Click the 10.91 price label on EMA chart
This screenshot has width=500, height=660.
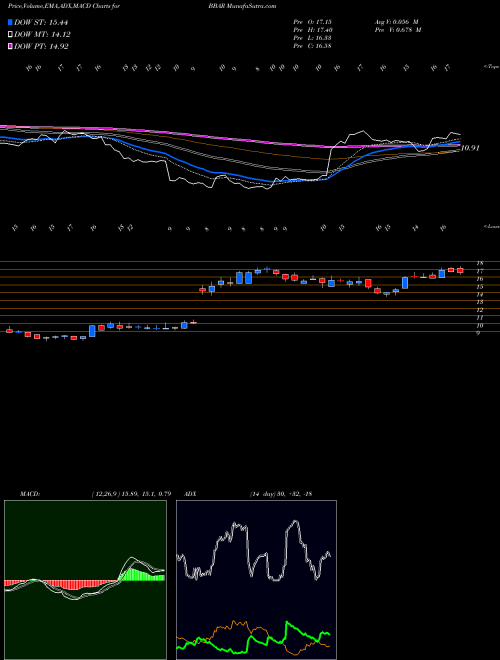pyautogui.click(x=470, y=148)
